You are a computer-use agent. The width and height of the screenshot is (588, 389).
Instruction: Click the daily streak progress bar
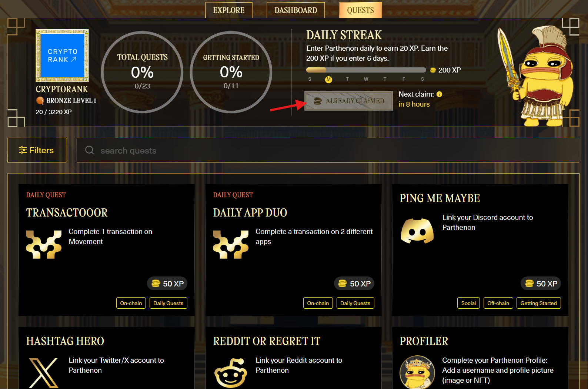coord(366,70)
